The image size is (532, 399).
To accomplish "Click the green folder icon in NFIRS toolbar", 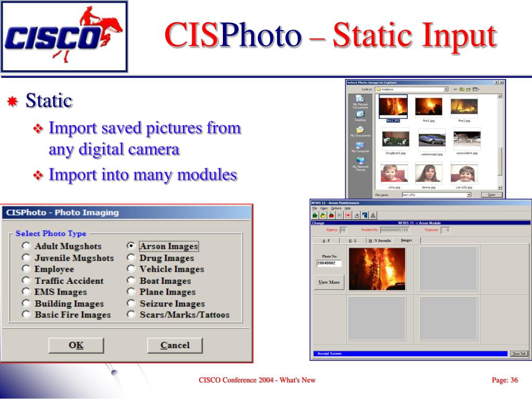I will (315, 215).
